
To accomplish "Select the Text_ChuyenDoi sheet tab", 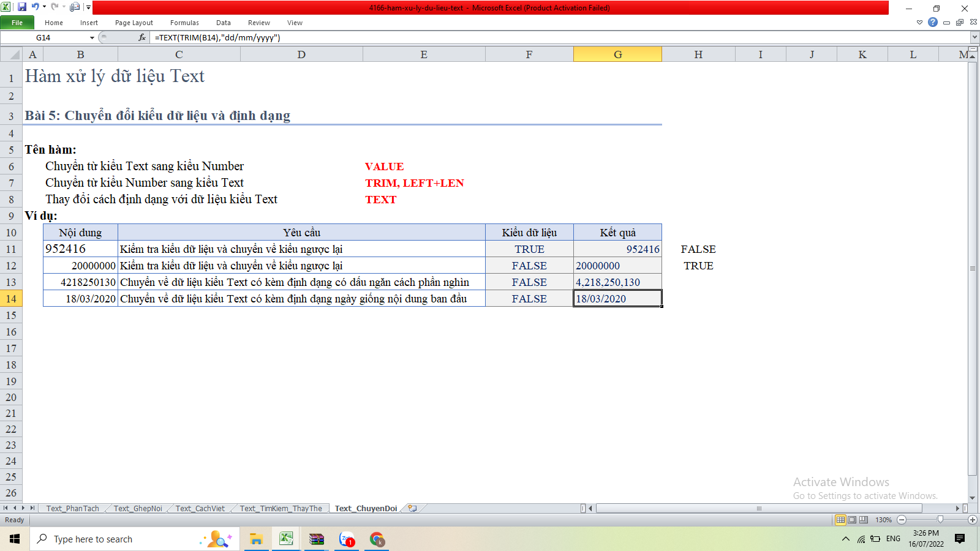I will pyautogui.click(x=366, y=508).
